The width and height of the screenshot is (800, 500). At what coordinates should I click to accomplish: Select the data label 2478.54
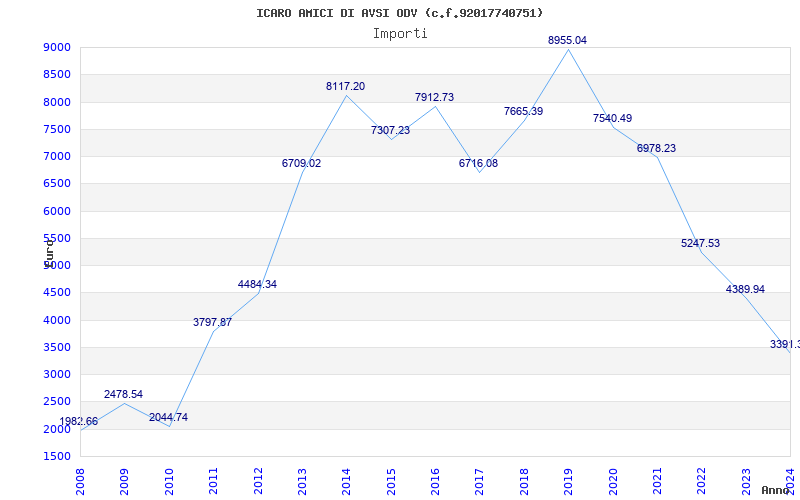pyautogui.click(x=123, y=394)
